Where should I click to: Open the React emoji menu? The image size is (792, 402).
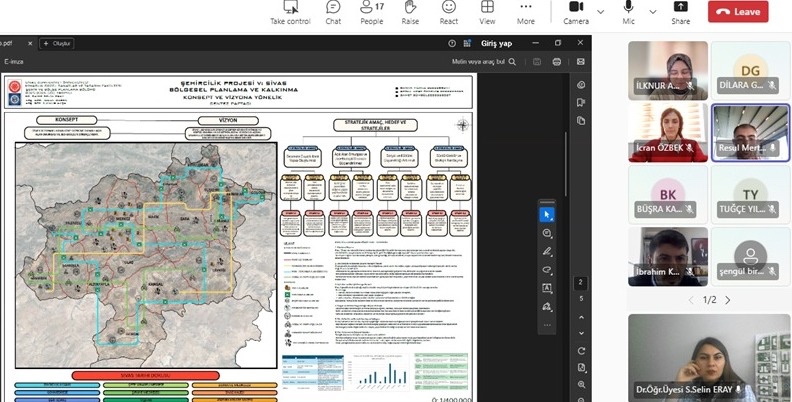(449, 12)
